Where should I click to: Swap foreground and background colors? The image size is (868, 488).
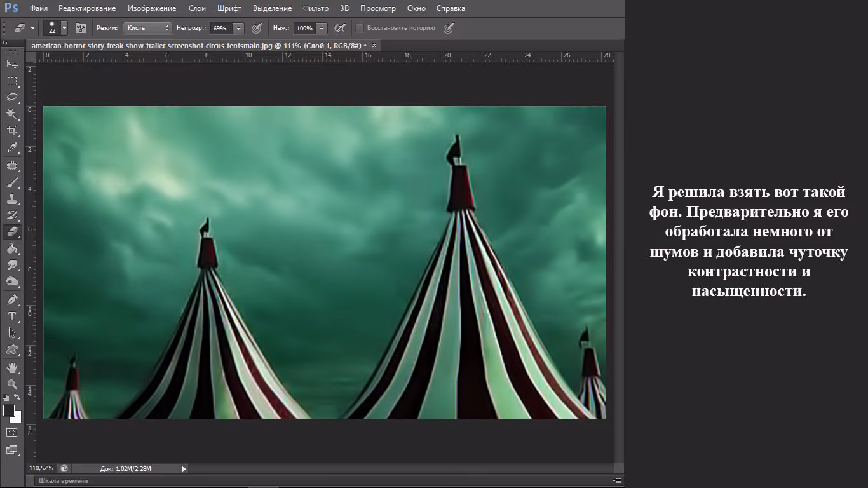tap(18, 398)
